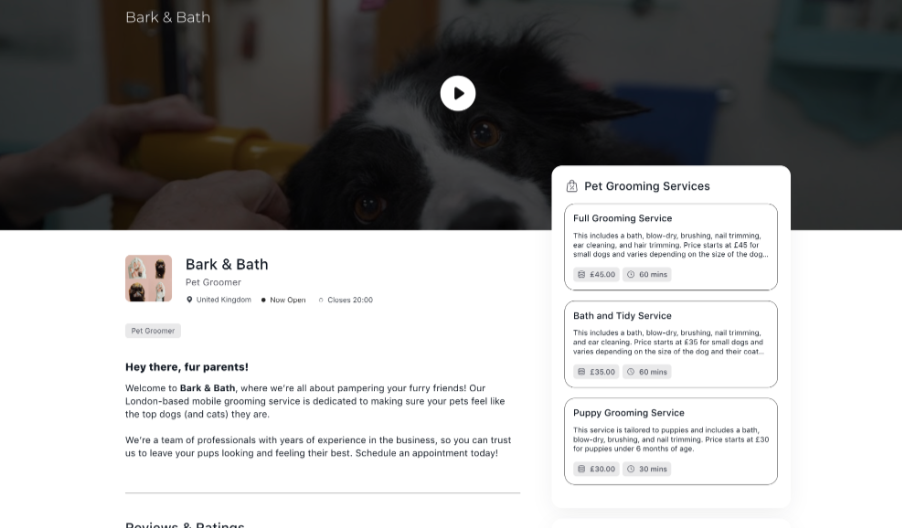Click the Pet Grooming Services heading
The width and height of the screenshot is (902, 528).
click(647, 186)
